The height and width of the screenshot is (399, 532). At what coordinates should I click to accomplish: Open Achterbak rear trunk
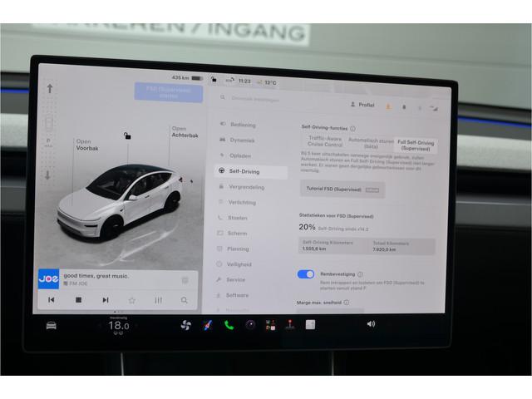[185, 132]
